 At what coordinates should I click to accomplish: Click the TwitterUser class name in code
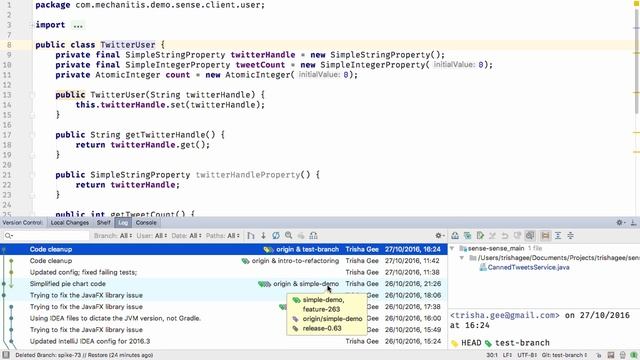pyautogui.click(x=128, y=45)
